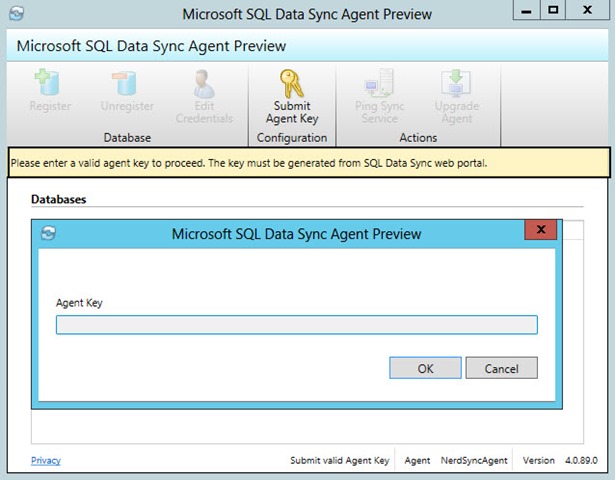This screenshot has width=615, height=480.
Task: Close the Agent Key dialog
Action: pos(541,230)
